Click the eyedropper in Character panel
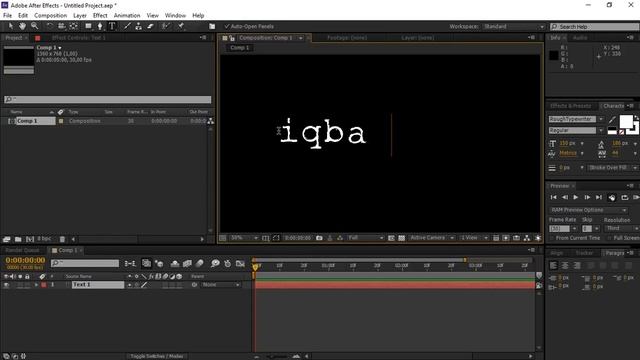The width and height of the screenshot is (640, 360). (611, 120)
